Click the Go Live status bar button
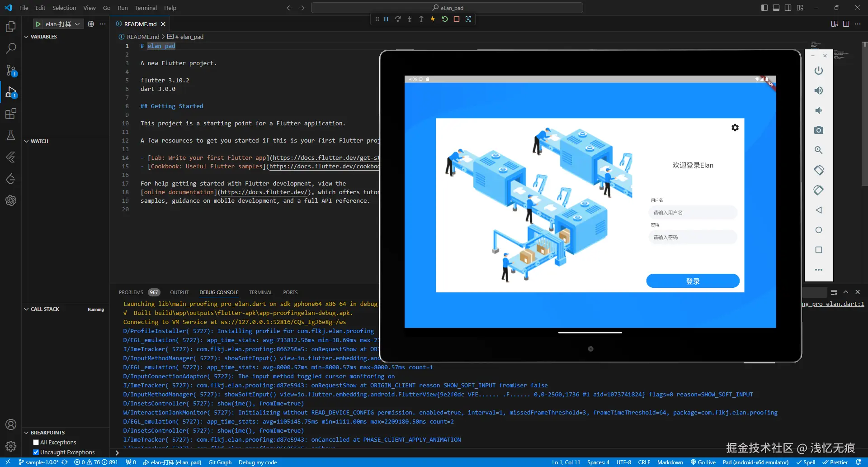 pyautogui.click(x=703, y=462)
